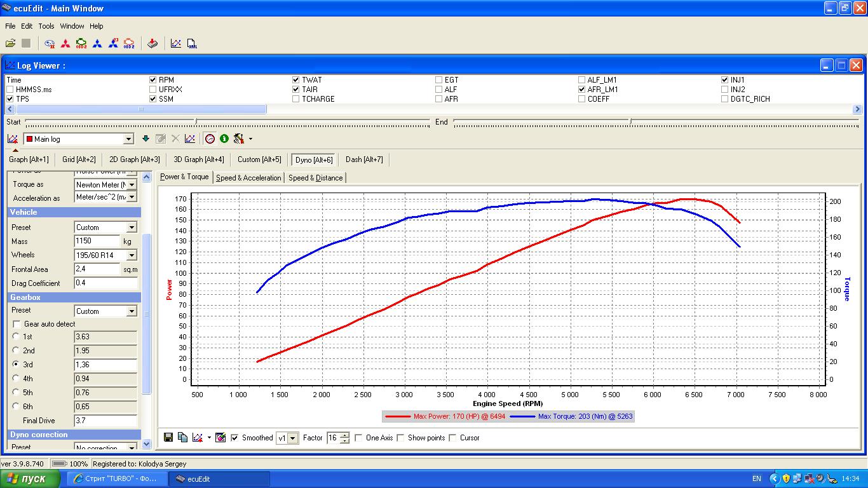This screenshot has width=868, height=488.
Task: Click the blue Mitsubishi 23 icon
Action: [113, 43]
